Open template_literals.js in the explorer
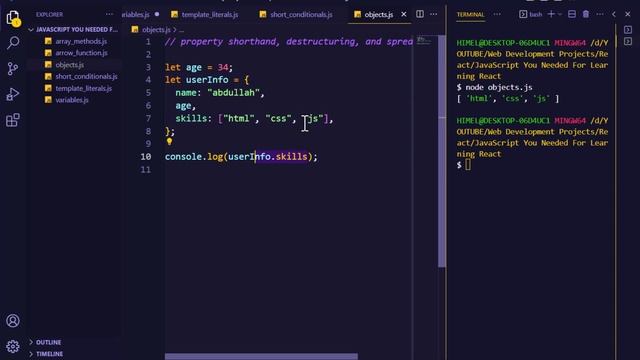 point(84,88)
